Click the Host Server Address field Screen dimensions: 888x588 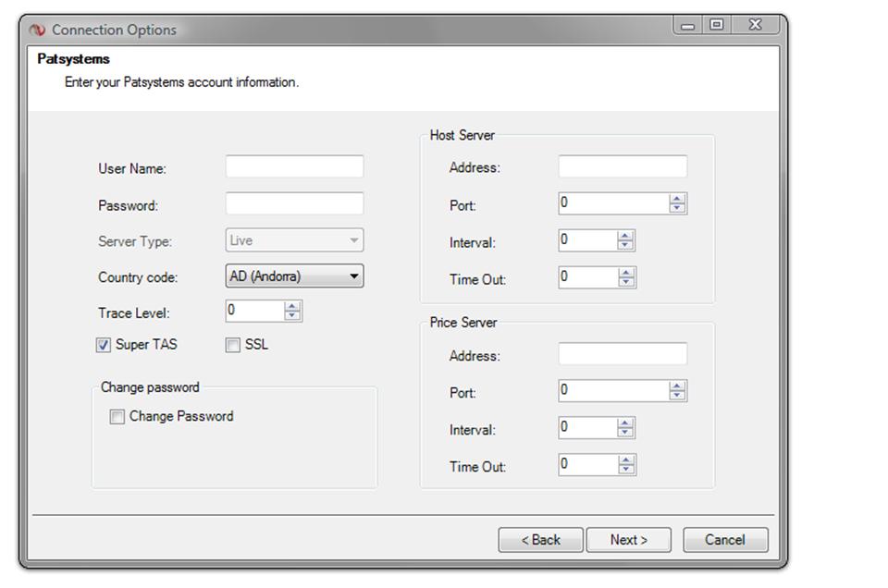pos(623,166)
